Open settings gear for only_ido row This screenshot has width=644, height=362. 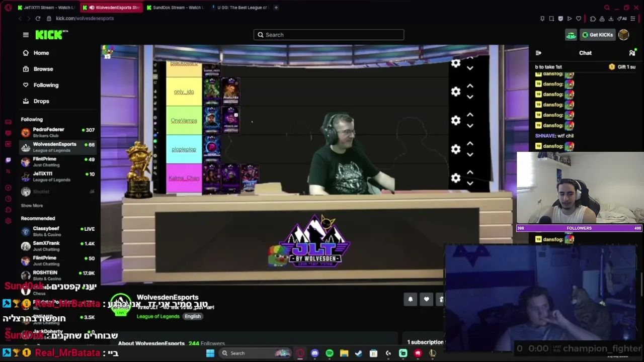coord(456,92)
